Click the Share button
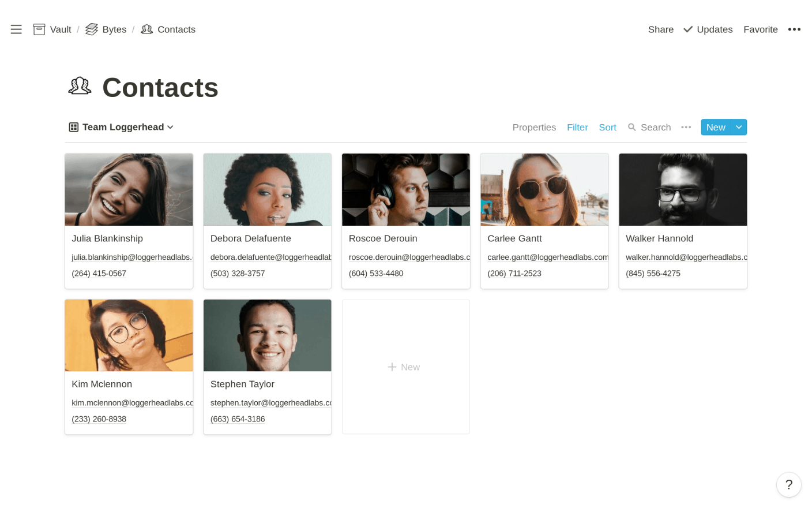This screenshot has height=508, width=812. tap(660, 29)
